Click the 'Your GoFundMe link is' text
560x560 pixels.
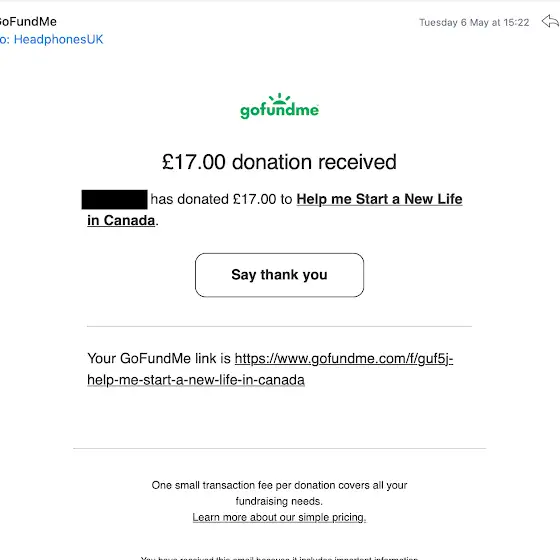[159, 359]
